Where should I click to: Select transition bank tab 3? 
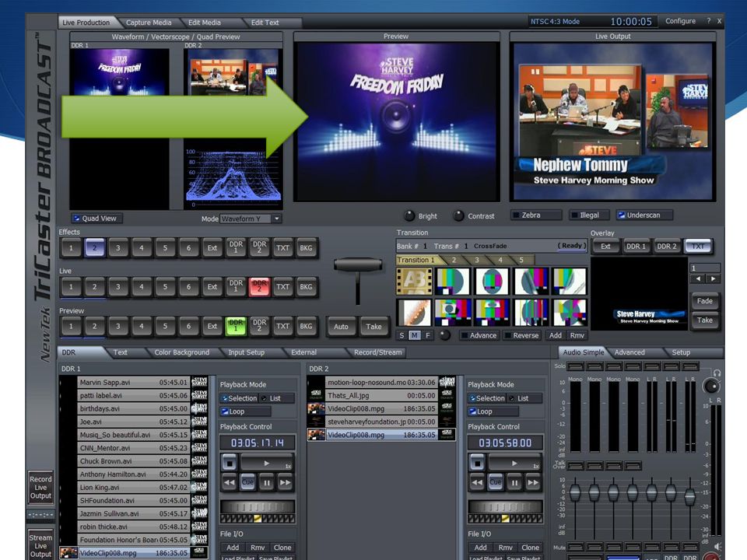click(x=476, y=260)
